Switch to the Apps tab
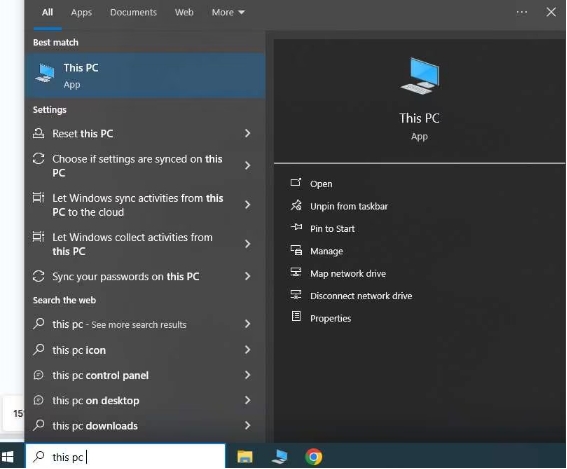The image size is (567, 469). coord(81,13)
